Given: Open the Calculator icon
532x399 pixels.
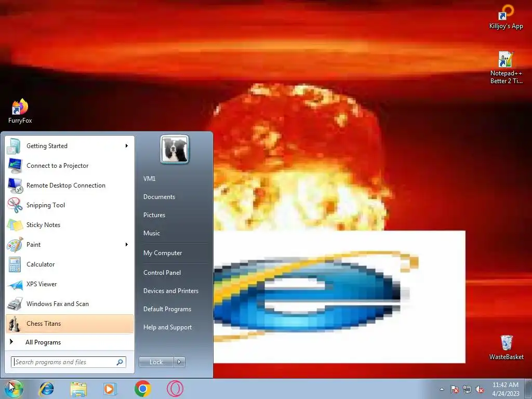Looking at the screenshot, I should (x=14, y=264).
